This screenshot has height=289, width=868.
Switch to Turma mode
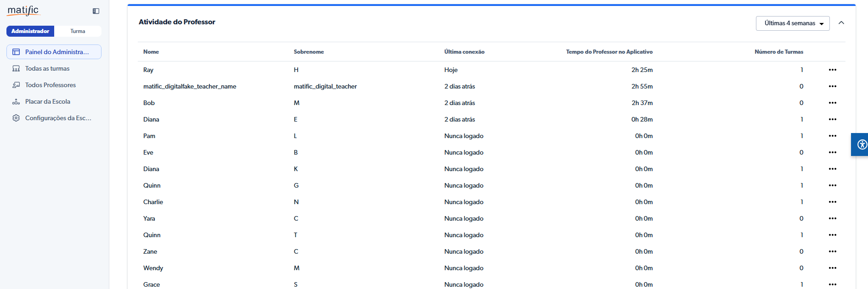pos(78,31)
